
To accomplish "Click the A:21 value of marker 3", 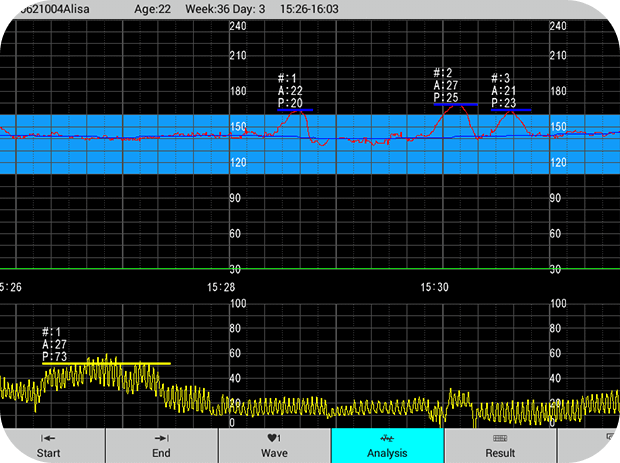I will click(x=504, y=91).
